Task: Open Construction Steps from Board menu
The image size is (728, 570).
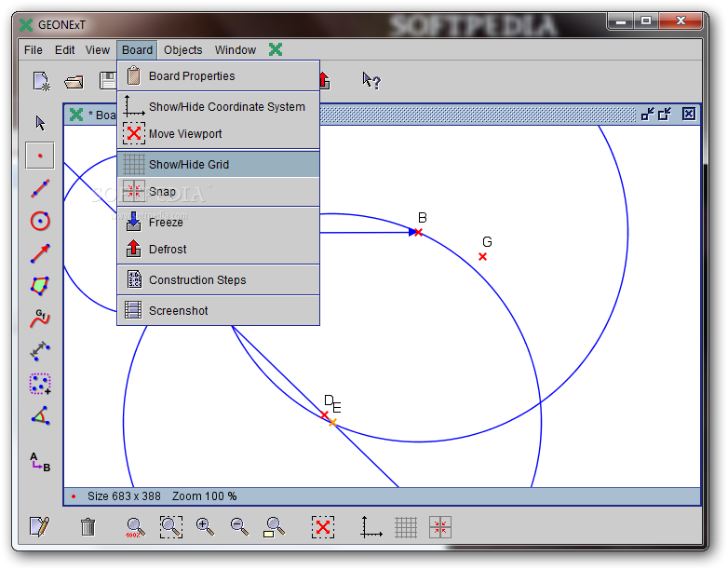Action: (x=218, y=280)
